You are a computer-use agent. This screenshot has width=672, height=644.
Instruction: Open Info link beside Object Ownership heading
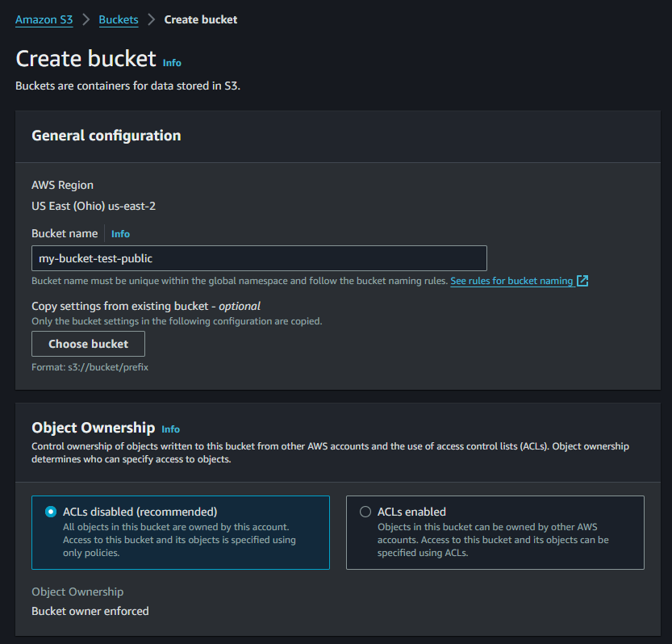(x=170, y=429)
